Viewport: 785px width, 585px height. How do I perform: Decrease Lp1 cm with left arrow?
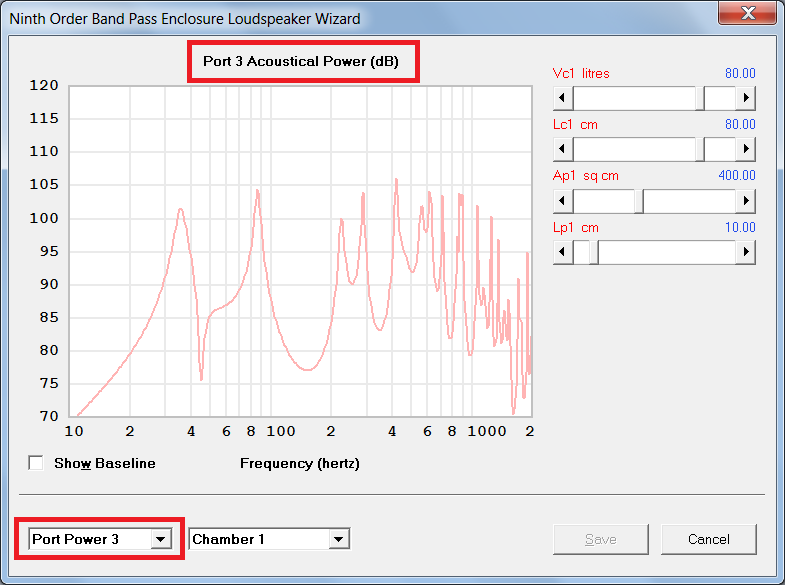(563, 252)
